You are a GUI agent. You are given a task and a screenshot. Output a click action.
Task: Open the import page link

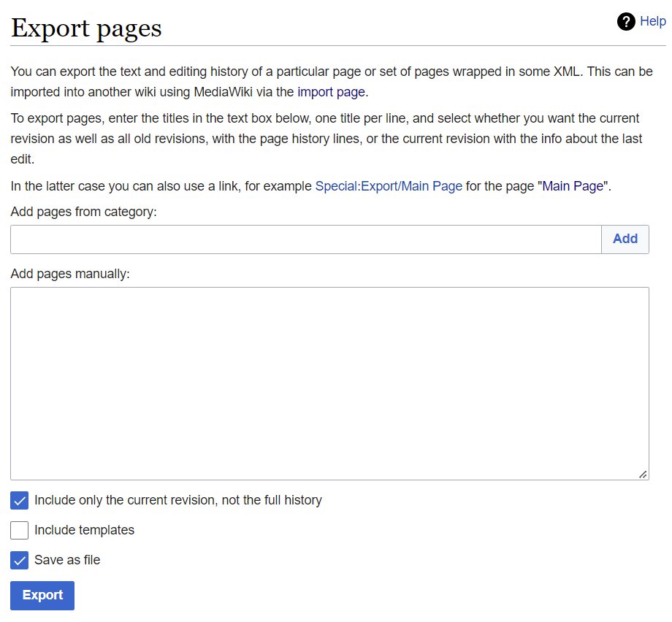point(331,92)
